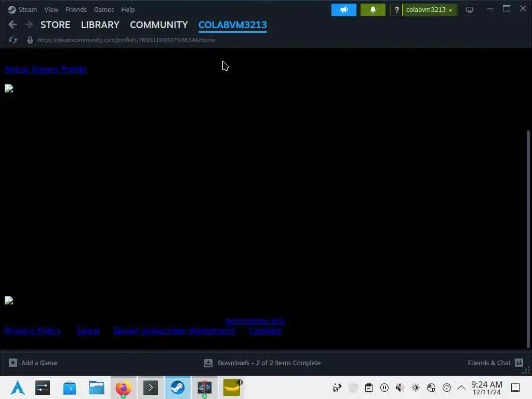Open the Friends menu
Image resolution: width=532 pixels, height=399 pixels.
click(x=76, y=9)
